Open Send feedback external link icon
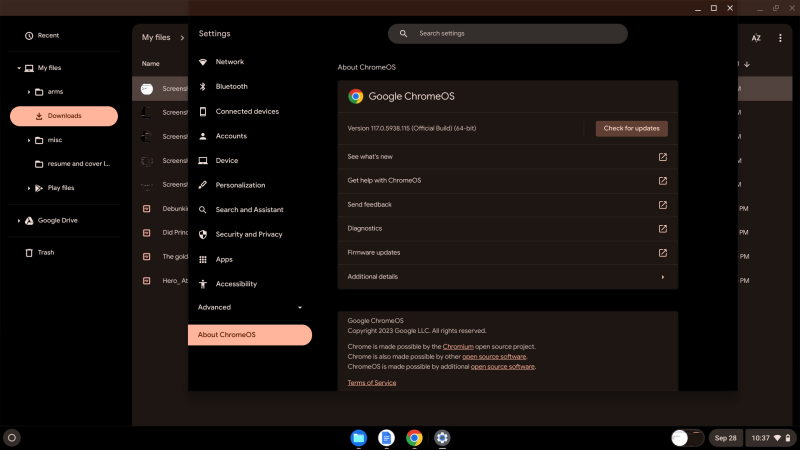Screen dimensions: 800x450 click(663, 205)
